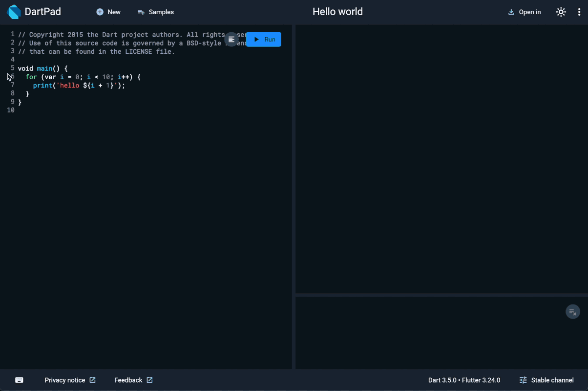This screenshot has height=391, width=588.
Task: Click the playlist-add icon beside Samples
Action: coord(141,12)
